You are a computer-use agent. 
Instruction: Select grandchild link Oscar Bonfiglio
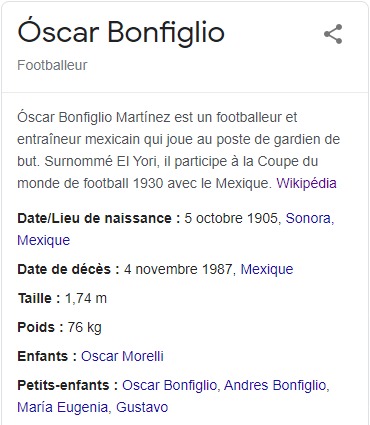169,385
